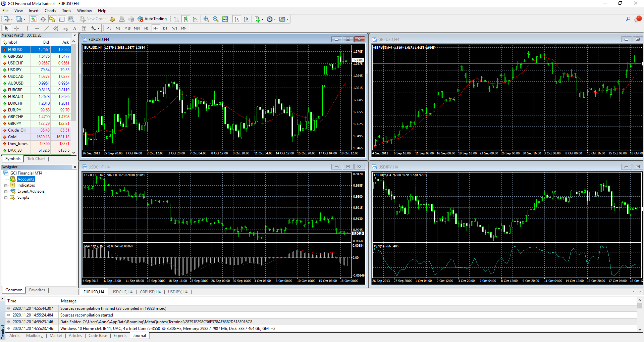
Task: Open the Profiles icon
Action: (19, 19)
